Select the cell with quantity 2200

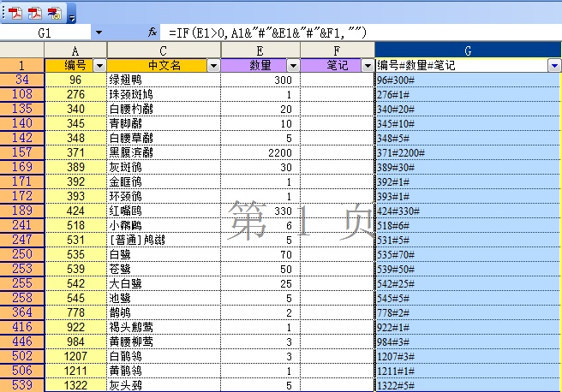pos(260,152)
